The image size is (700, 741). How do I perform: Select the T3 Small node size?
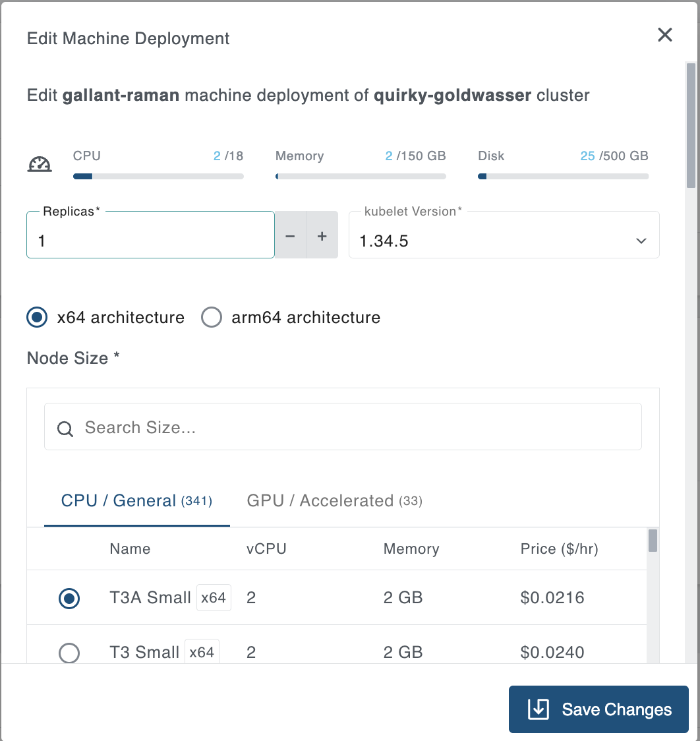click(x=69, y=653)
